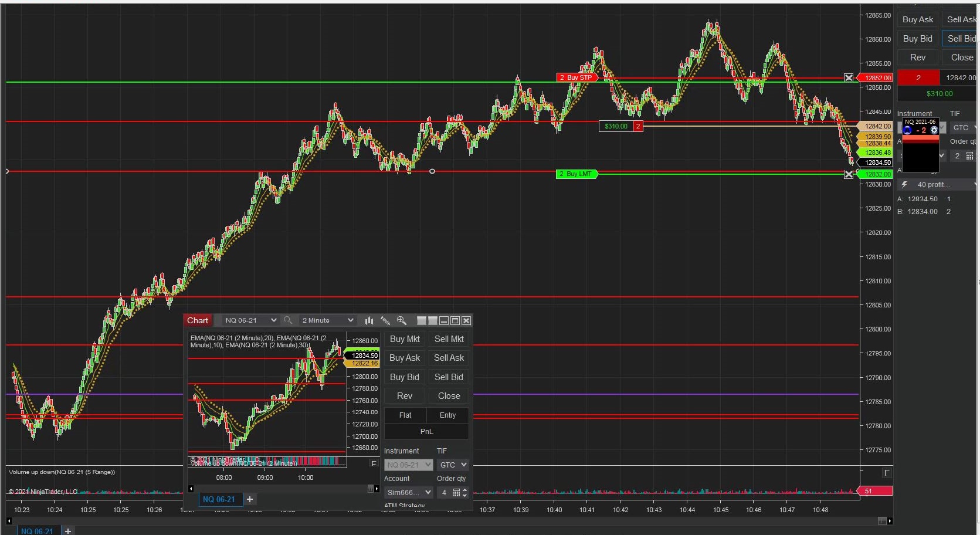Click green $310.00 PnL in right panel
The image size is (980, 535).
[x=939, y=94]
